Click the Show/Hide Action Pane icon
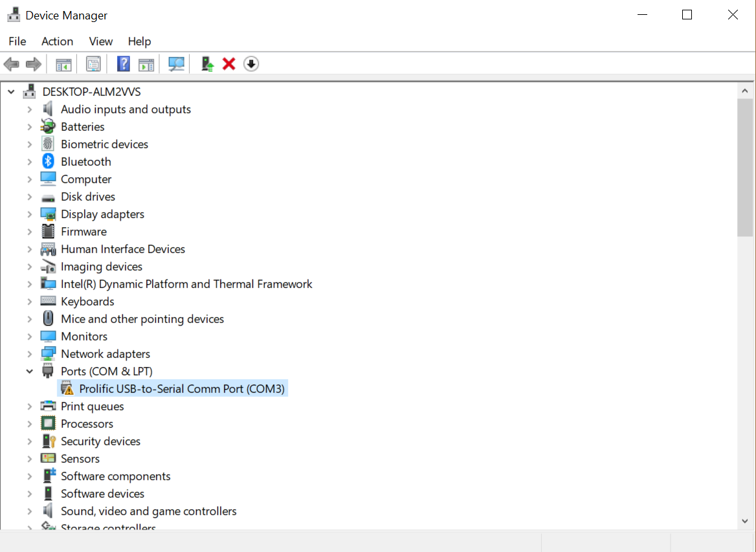This screenshot has width=756, height=552. click(x=147, y=64)
